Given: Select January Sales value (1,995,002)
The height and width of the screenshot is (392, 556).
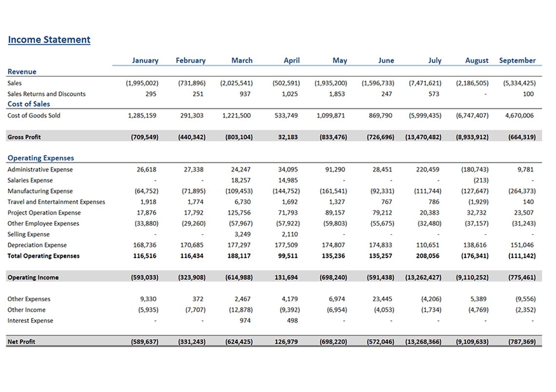Looking at the screenshot, I should pyautogui.click(x=142, y=83).
